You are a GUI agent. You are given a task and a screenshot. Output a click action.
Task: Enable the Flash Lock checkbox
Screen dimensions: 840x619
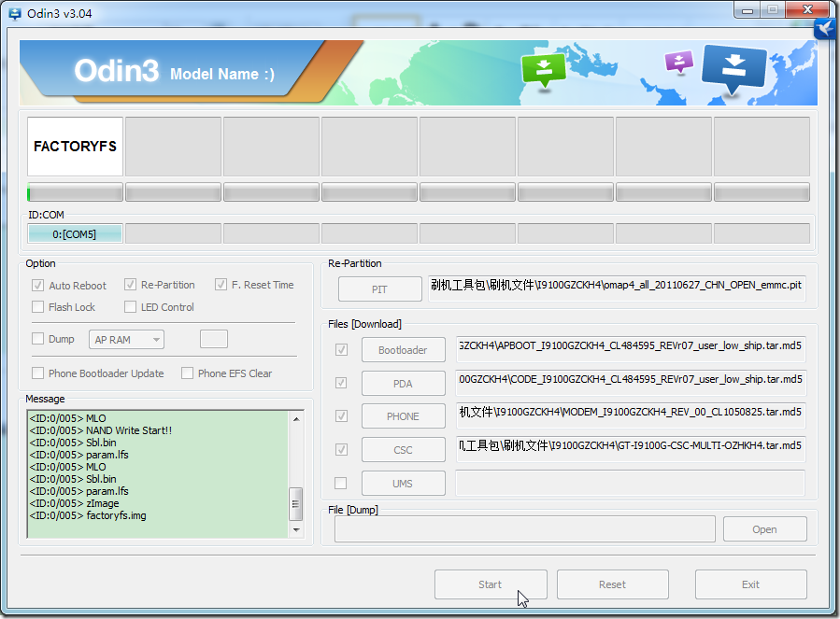tap(37, 307)
